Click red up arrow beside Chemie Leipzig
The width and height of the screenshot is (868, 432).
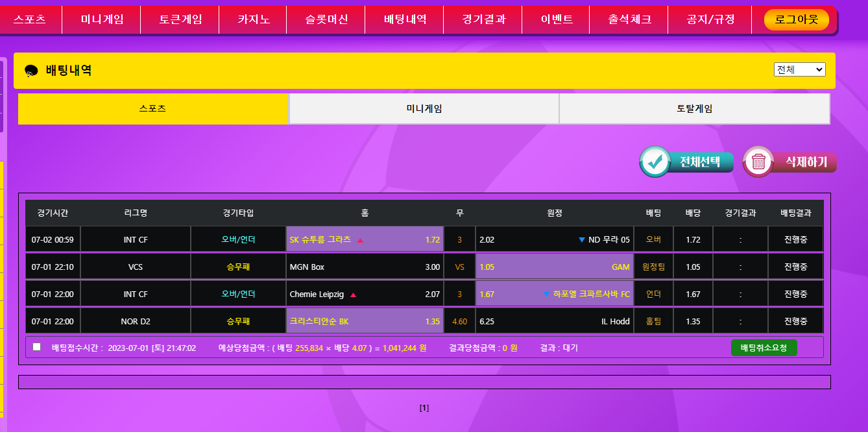pyautogui.click(x=354, y=294)
